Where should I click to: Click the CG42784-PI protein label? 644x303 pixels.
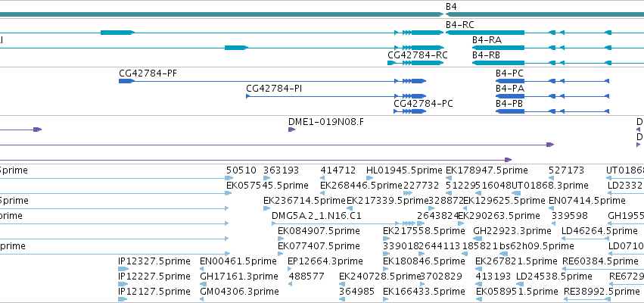(x=275, y=89)
